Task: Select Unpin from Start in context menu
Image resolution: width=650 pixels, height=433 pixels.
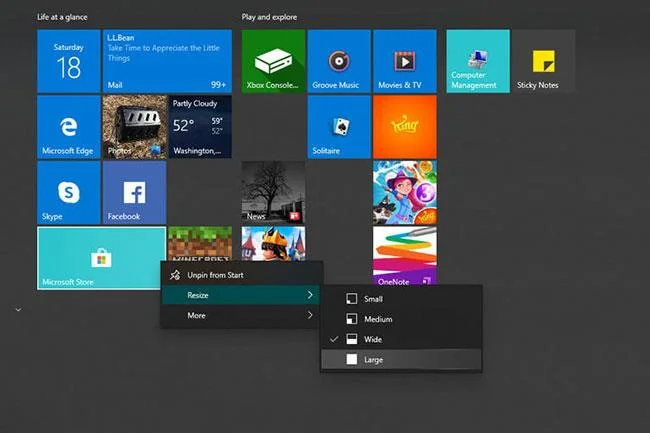Action: (241, 275)
